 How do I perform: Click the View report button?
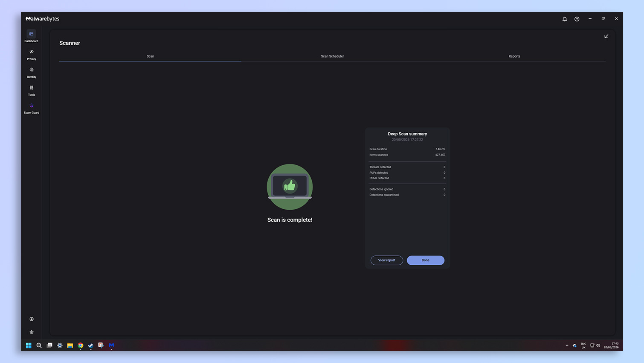pyautogui.click(x=387, y=260)
